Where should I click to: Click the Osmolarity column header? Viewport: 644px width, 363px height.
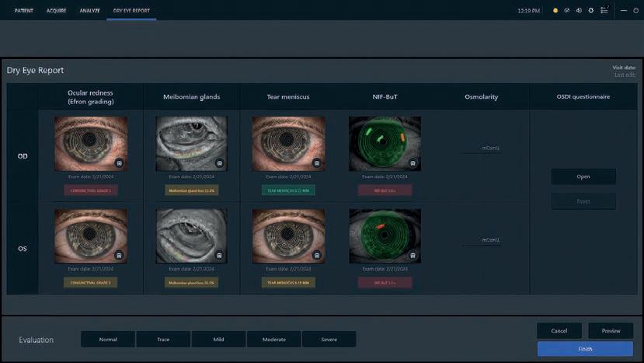point(482,97)
